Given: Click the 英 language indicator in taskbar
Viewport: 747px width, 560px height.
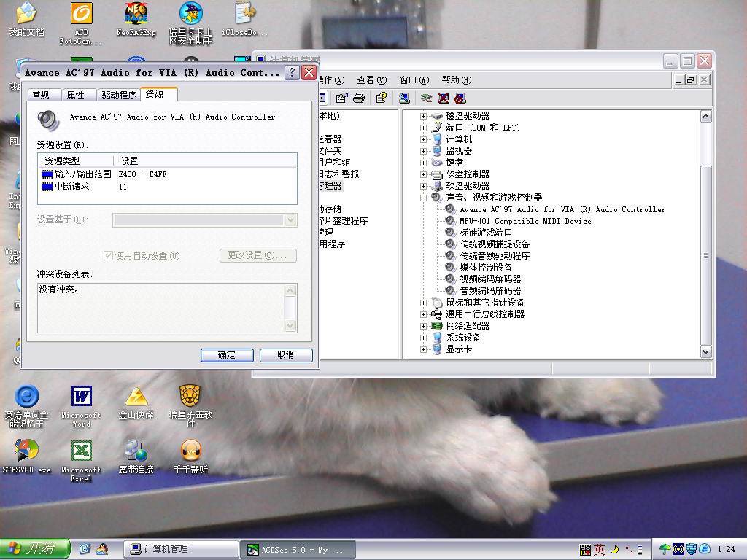Looking at the screenshot, I should click(600, 550).
